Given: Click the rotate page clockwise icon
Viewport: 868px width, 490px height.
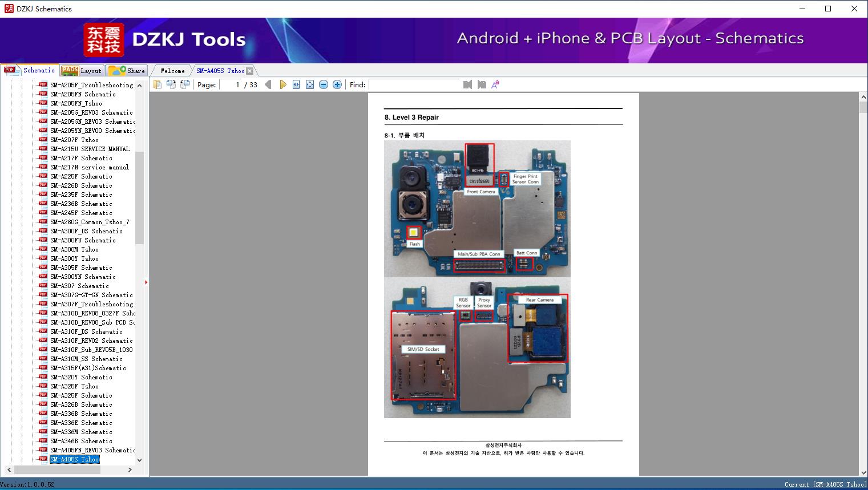Looking at the screenshot, I should (x=171, y=84).
